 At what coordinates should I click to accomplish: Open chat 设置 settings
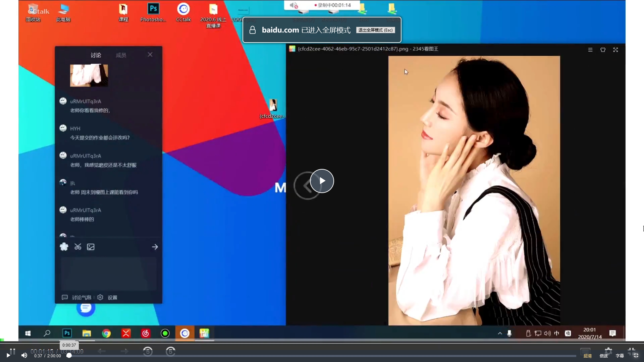click(107, 298)
